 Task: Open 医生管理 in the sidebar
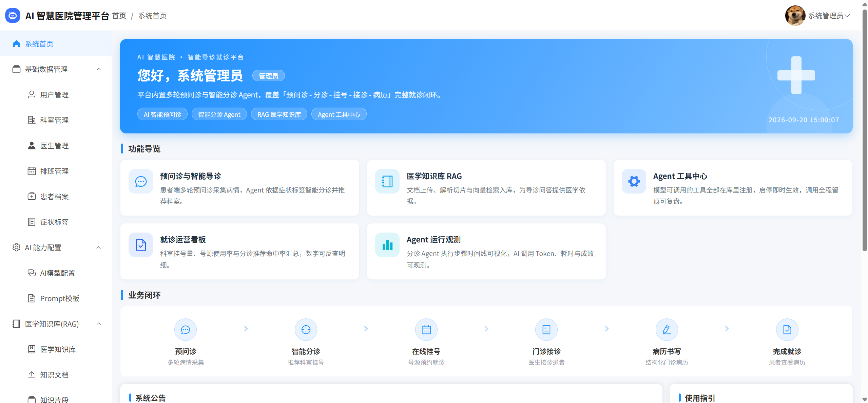56,146
